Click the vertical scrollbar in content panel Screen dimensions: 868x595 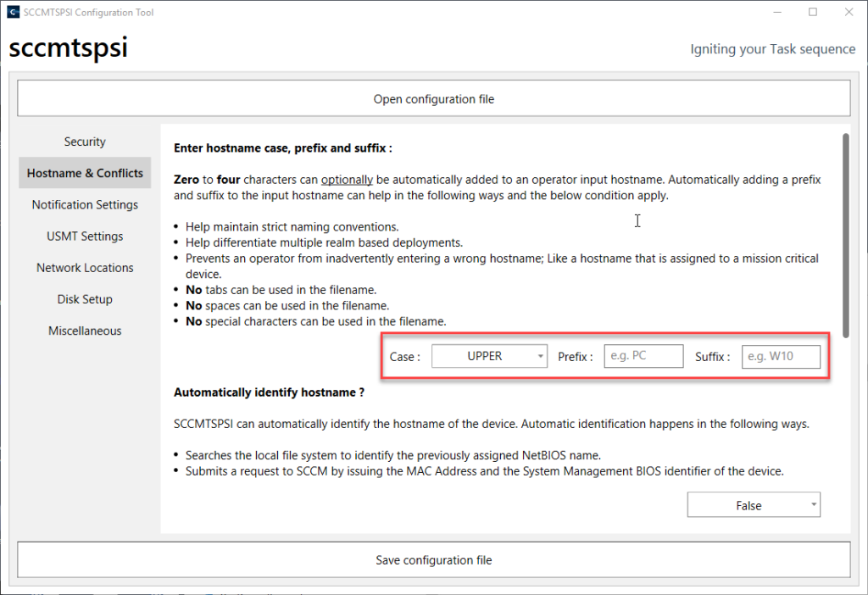click(844, 237)
